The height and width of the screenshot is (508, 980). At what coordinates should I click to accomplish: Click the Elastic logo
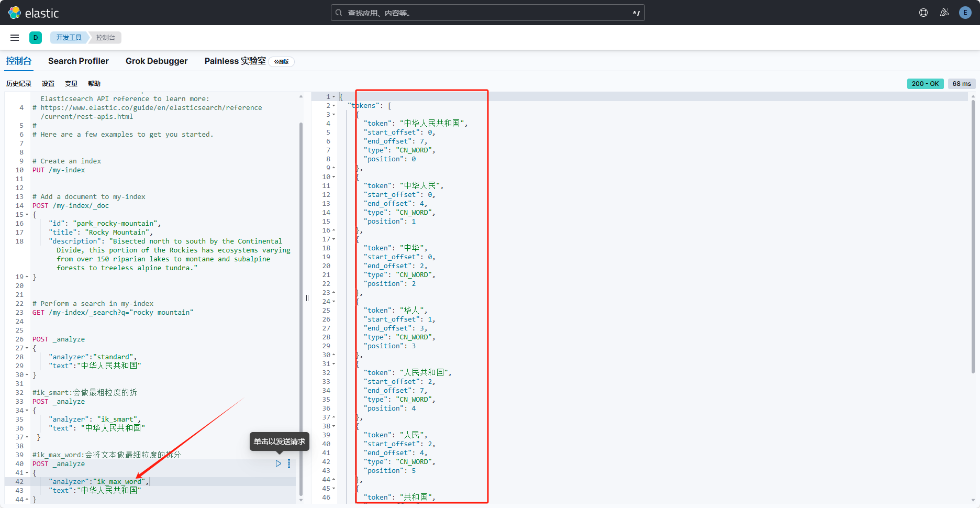pos(34,13)
